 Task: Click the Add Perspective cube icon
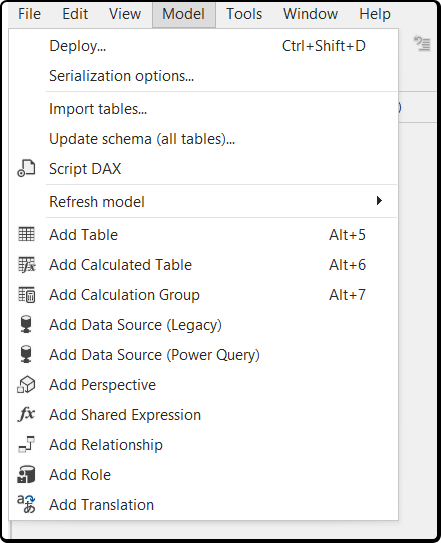(x=26, y=385)
